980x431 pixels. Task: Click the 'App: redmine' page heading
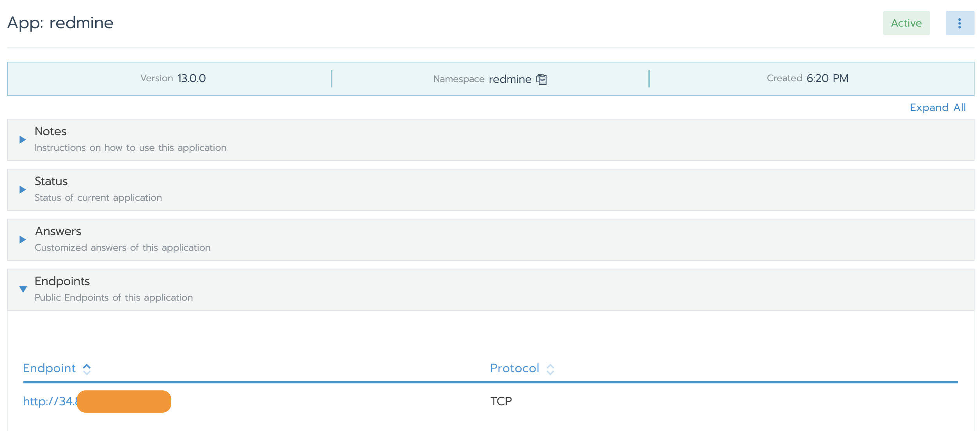(60, 23)
